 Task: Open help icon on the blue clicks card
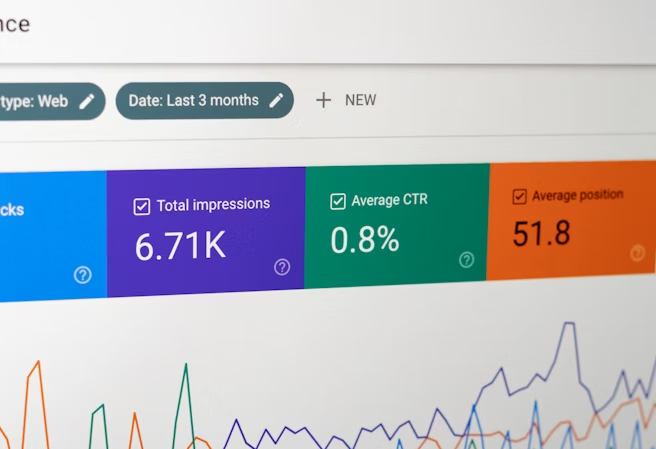click(83, 274)
